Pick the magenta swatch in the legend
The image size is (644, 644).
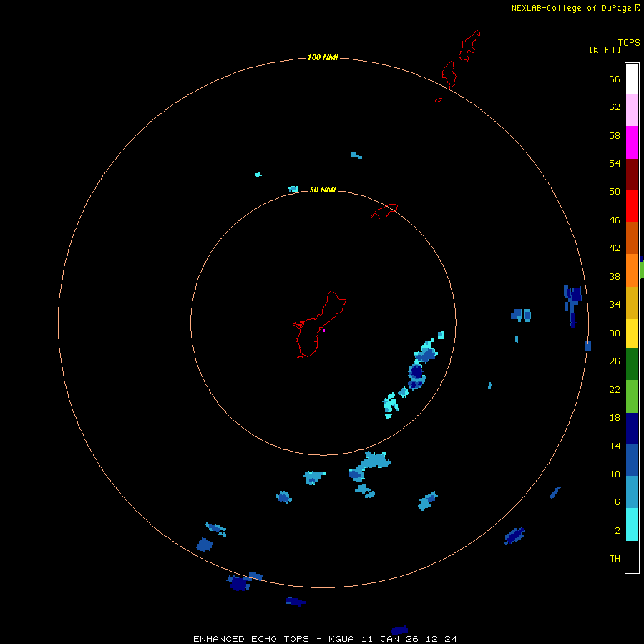632,142
